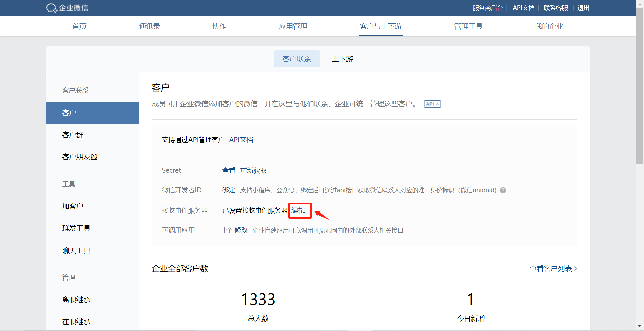Click 联系客服 in the header
The width and height of the screenshot is (644, 331).
click(x=556, y=8)
